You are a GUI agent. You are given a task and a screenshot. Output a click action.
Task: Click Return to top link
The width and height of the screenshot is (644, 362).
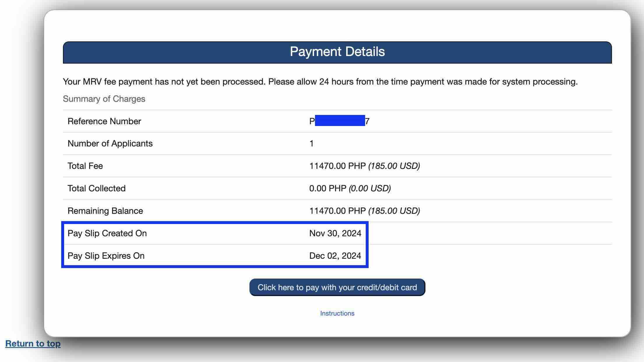point(33,344)
